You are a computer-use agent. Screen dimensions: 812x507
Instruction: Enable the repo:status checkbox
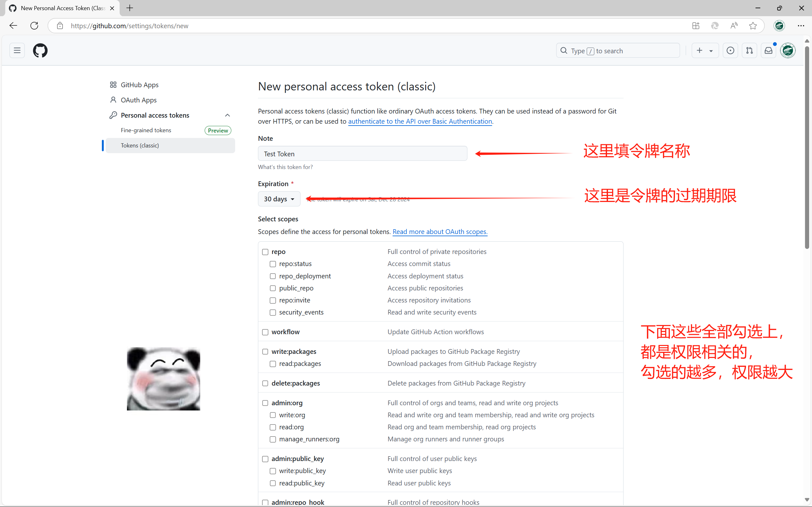tap(273, 264)
